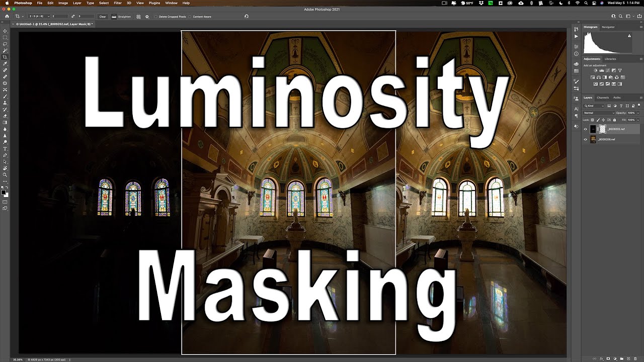Delete layer with trash icon

tap(635, 358)
